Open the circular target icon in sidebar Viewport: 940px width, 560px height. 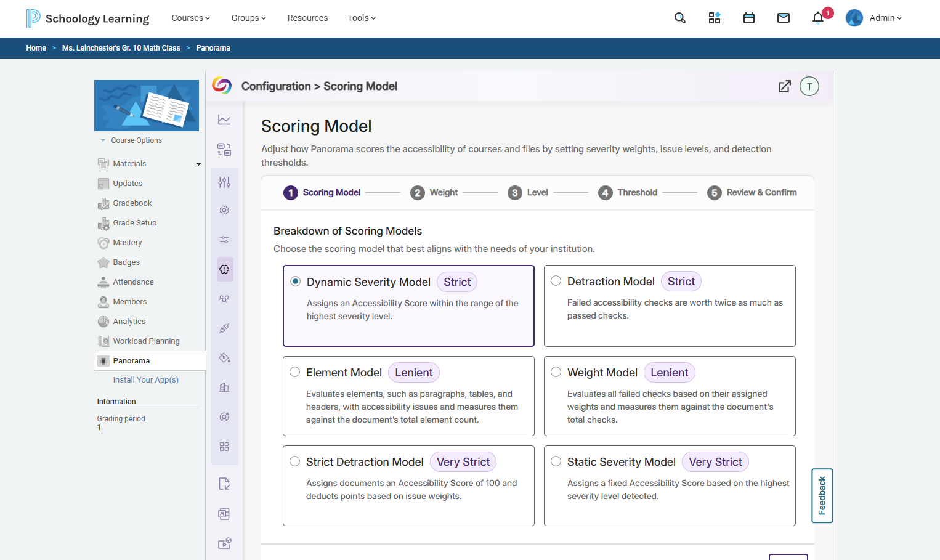pyautogui.click(x=224, y=417)
